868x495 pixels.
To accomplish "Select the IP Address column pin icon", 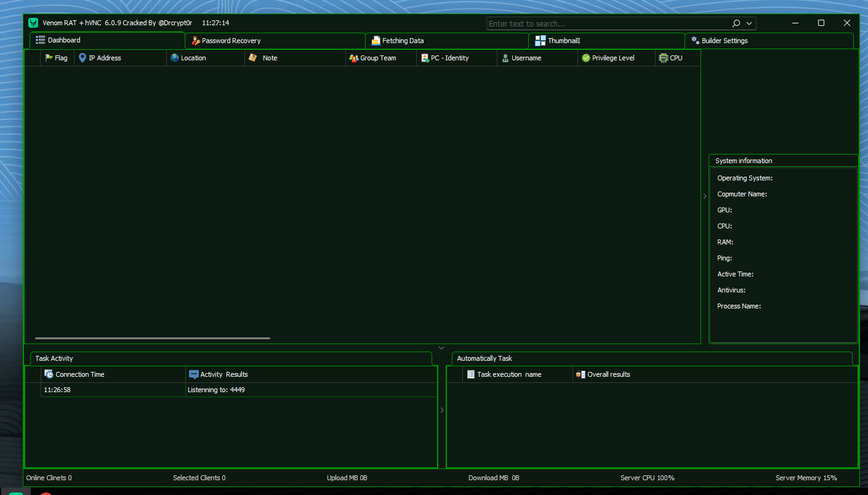I will 82,57.
